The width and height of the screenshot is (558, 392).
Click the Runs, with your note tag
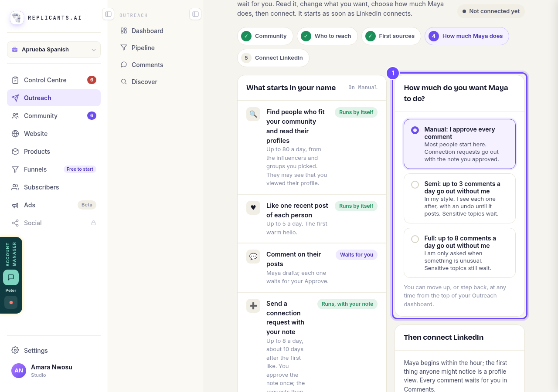(347, 304)
